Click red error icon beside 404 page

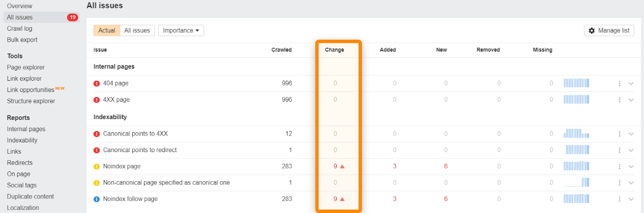click(97, 84)
